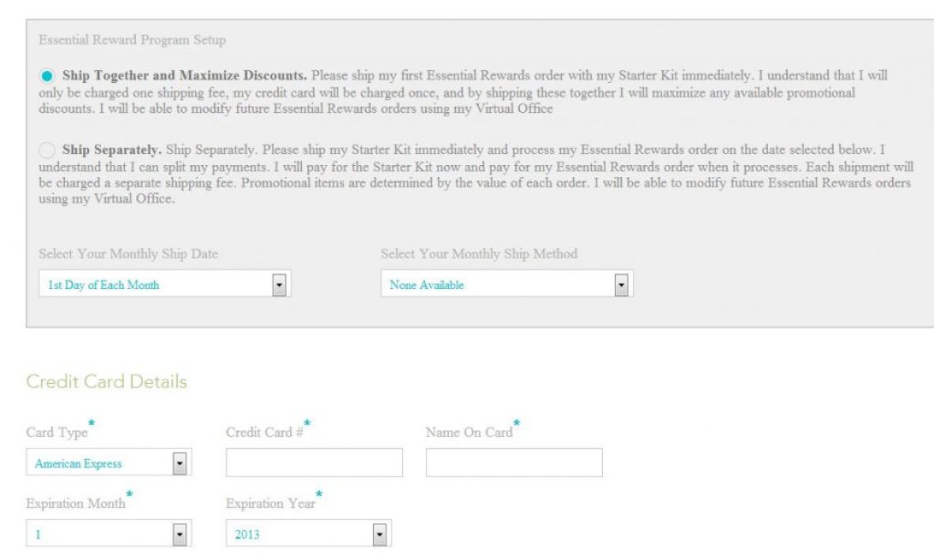Click the Card Type dropdown arrow
Screen dimensions: 934x560
179,463
